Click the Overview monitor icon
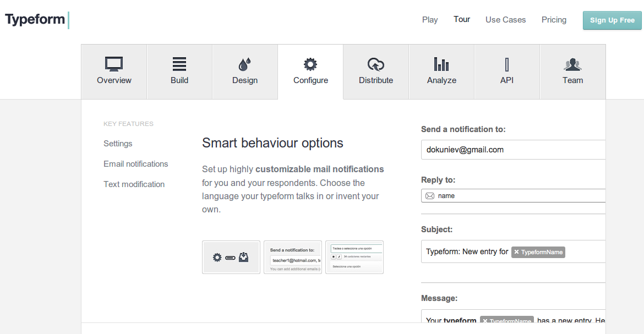 [x=114, y=64]
